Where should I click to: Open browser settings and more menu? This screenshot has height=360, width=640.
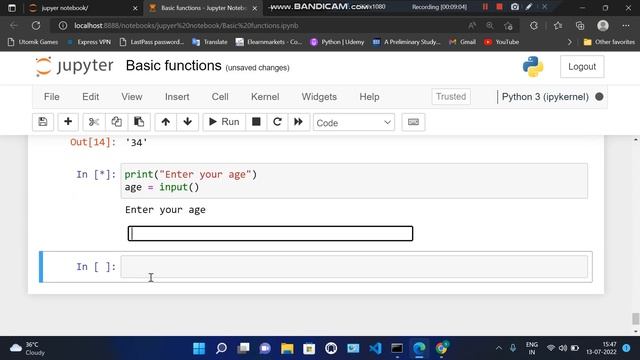click(626, 26)
